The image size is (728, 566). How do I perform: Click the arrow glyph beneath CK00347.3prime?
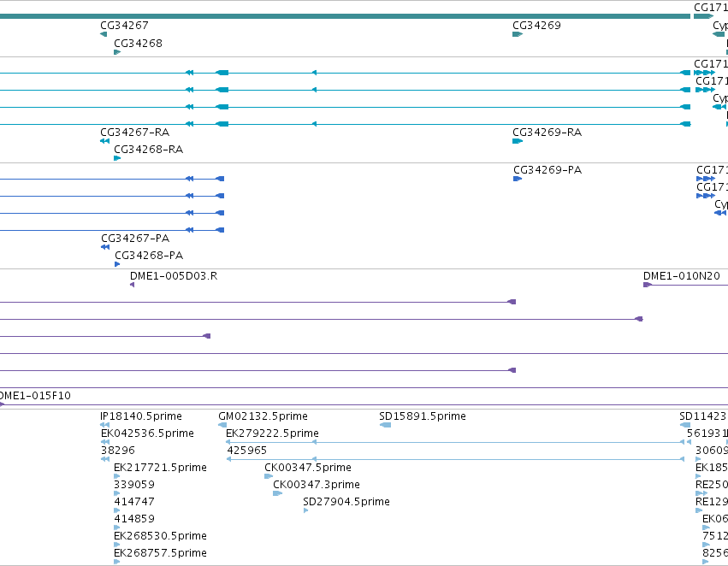coord(278,493)
